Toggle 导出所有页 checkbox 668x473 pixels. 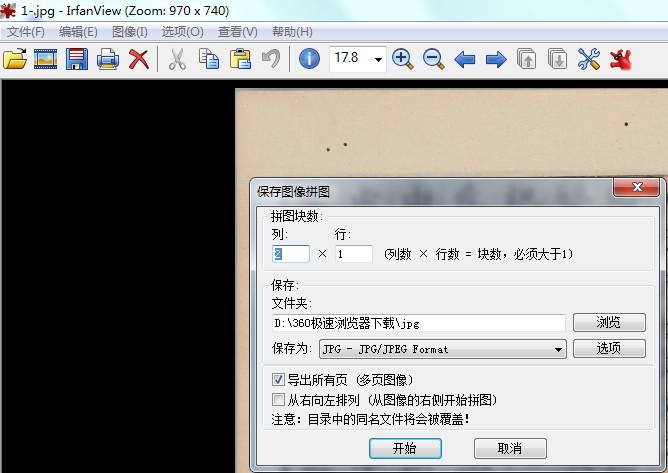pos(279,380)
